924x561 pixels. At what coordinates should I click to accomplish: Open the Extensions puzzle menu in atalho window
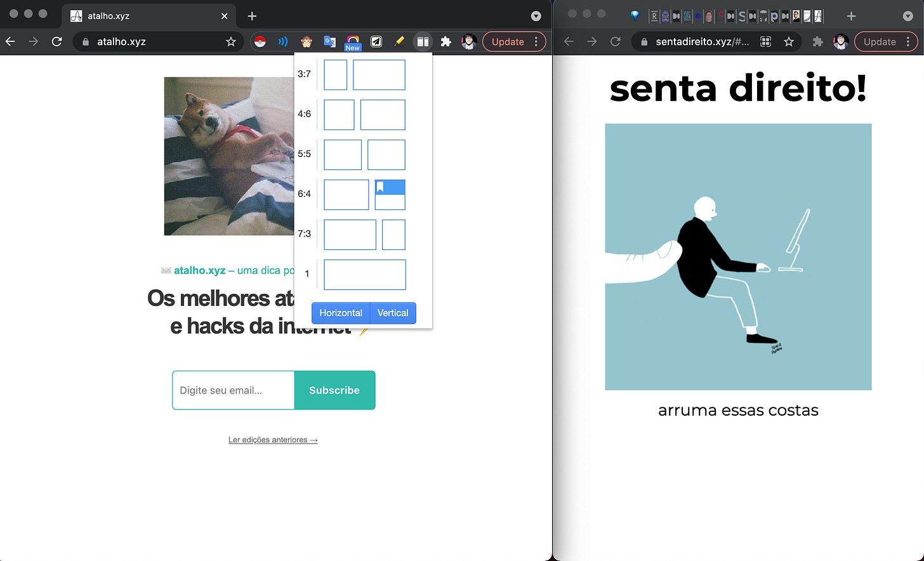click(446, 42)
